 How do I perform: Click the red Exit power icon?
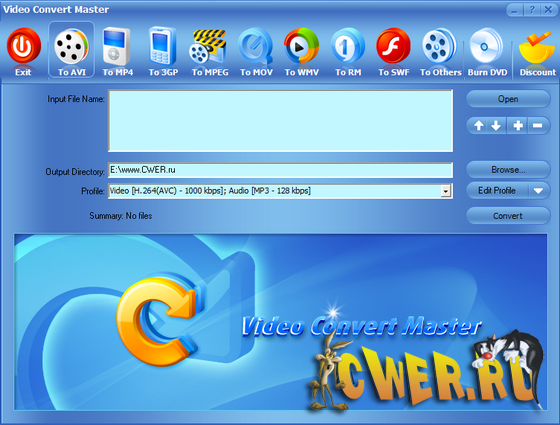[x=23, y=46]
